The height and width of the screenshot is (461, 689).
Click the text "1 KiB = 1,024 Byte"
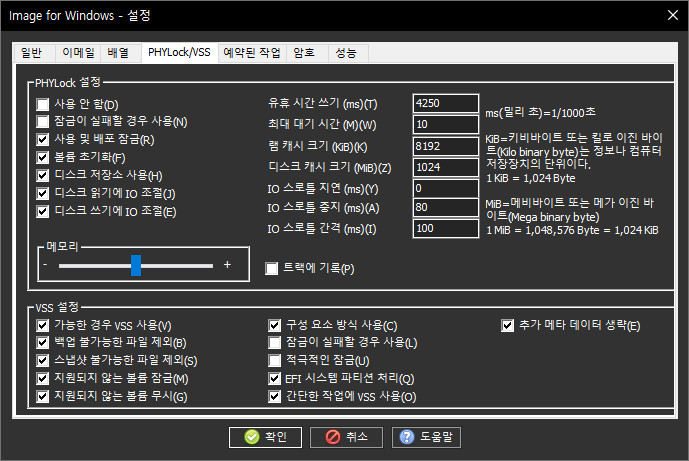(x=531, y=178)
